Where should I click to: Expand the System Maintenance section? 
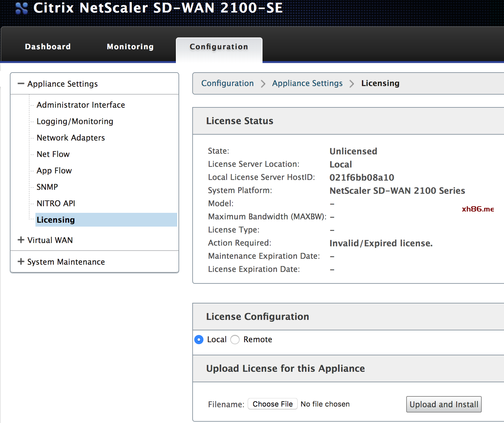tap(21, 262)
